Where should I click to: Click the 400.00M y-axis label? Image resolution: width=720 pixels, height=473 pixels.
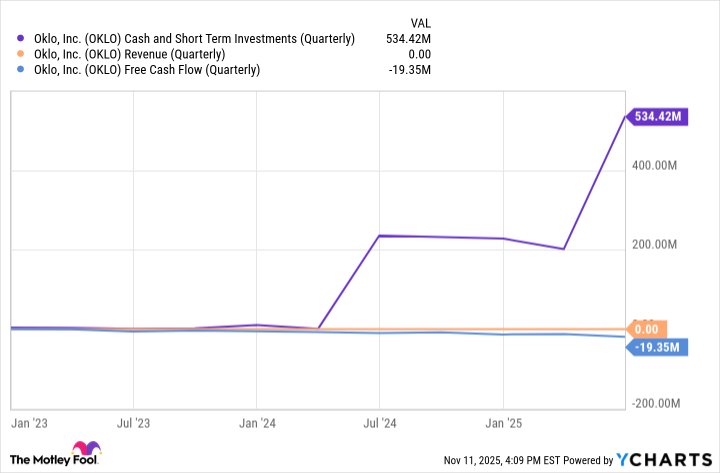point(654,165)
